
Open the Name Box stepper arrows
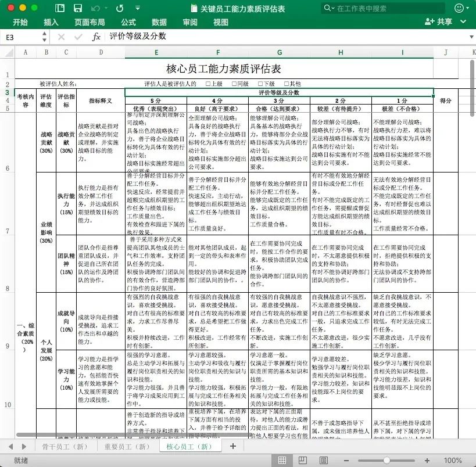click(45, 37)
